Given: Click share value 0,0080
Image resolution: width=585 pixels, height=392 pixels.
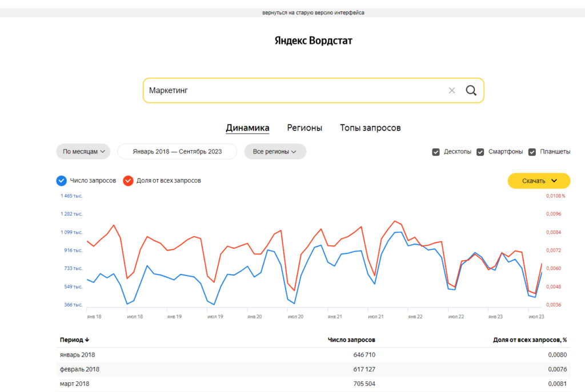Looking at the screenshot, I should (x=558, y=355).
